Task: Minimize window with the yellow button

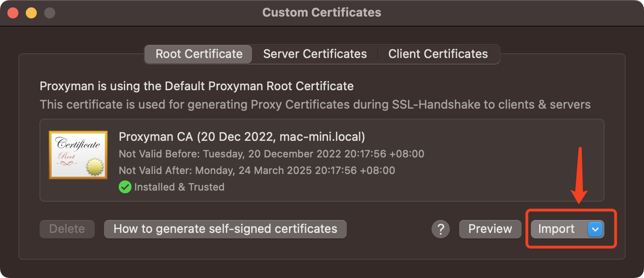Action: pyautogui.click(x=31, y=12)
